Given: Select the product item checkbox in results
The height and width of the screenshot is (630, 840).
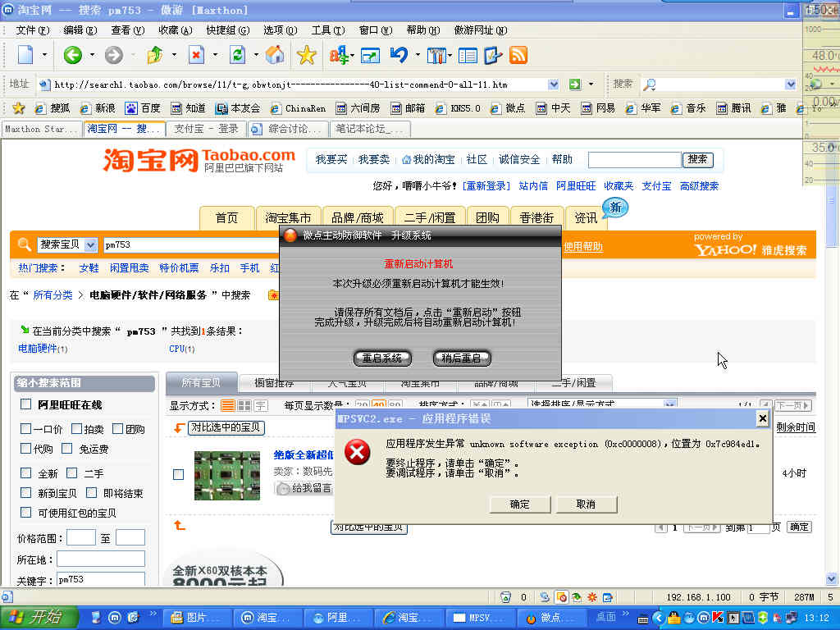Looking at the screenshot, I should coord(178,474).
